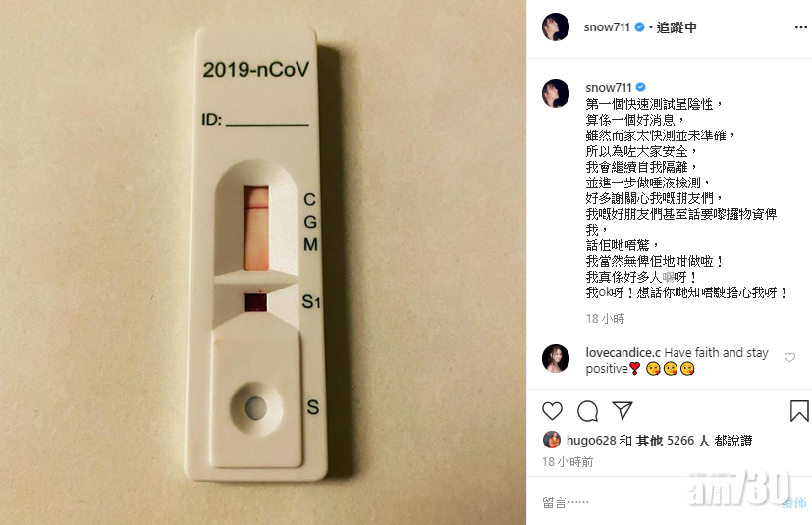Screen dimensions: 812x525
Task: Open lovecandice.c's profile avatar
Action: tap(555, 358)
